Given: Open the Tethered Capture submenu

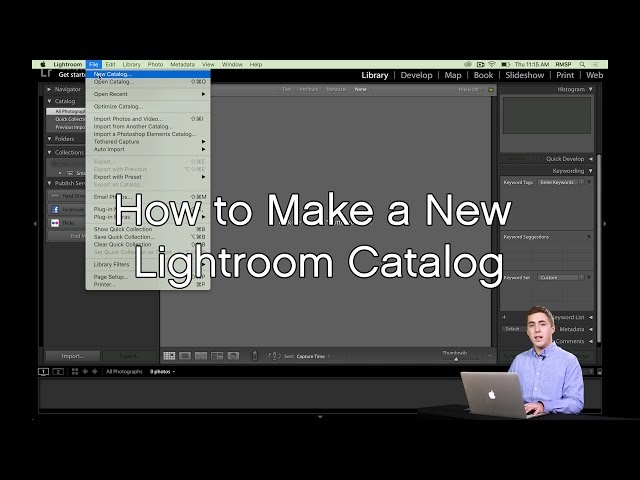Looking at the screenshot, I should coord(148,142).
